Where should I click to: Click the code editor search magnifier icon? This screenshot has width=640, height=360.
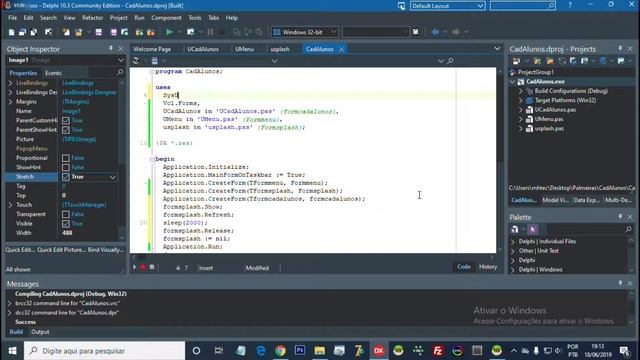(450, 61)
